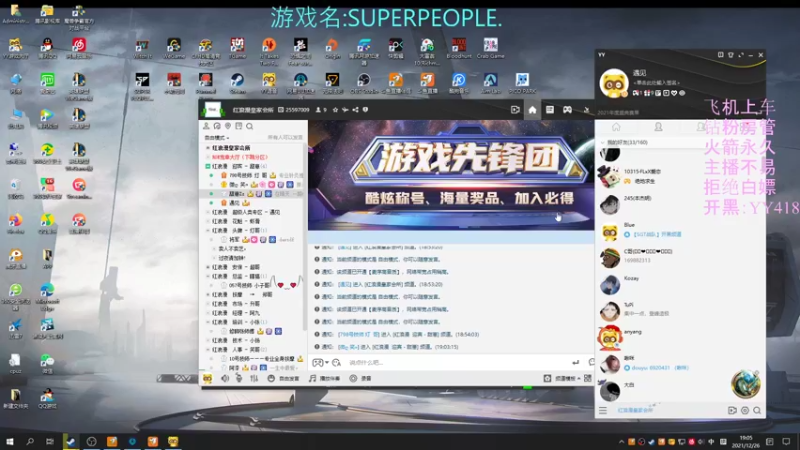
Task: Open channel info exclamation icon
Action: tap(365, 110)
